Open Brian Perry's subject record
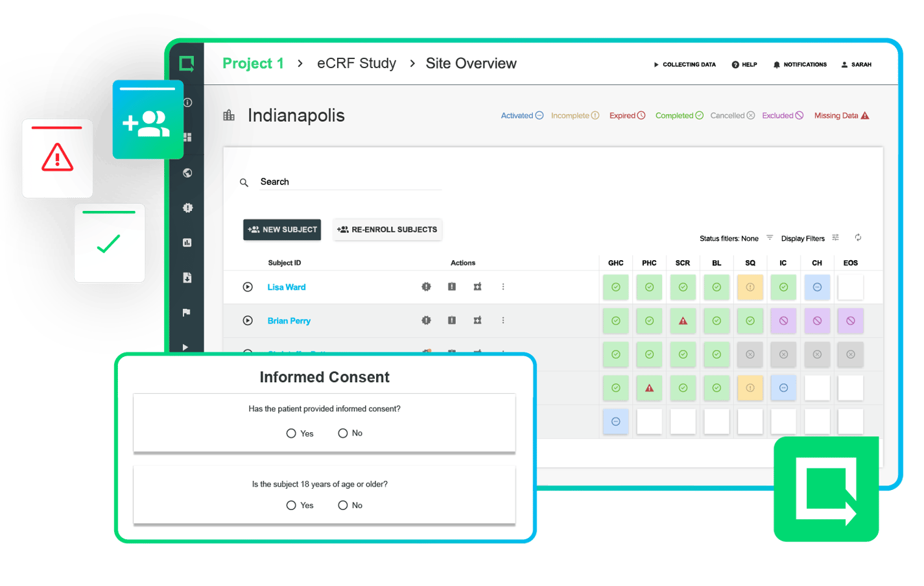The image size is (924, 586). click(289, 321)
